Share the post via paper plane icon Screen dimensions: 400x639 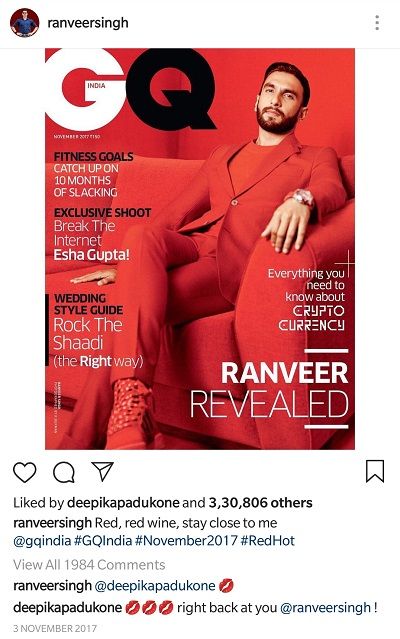coord(102,472)
